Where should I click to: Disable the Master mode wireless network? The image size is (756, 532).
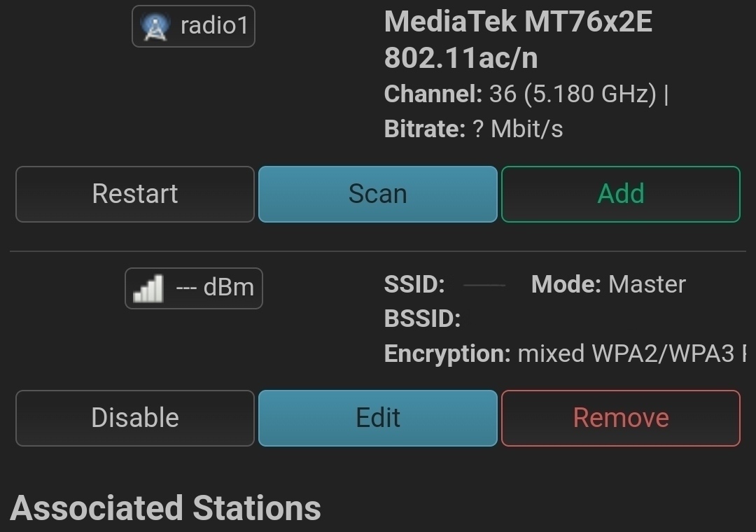coord(135,418)
